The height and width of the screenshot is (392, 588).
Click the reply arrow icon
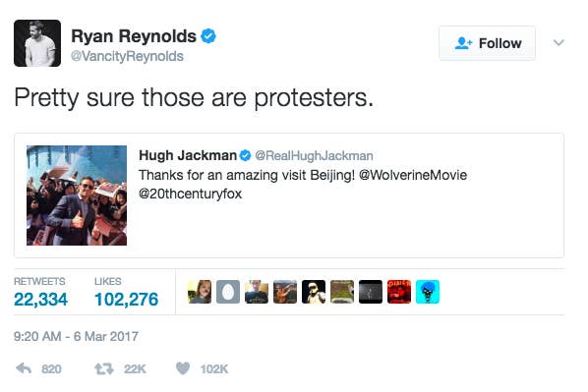tap(24, 368)
